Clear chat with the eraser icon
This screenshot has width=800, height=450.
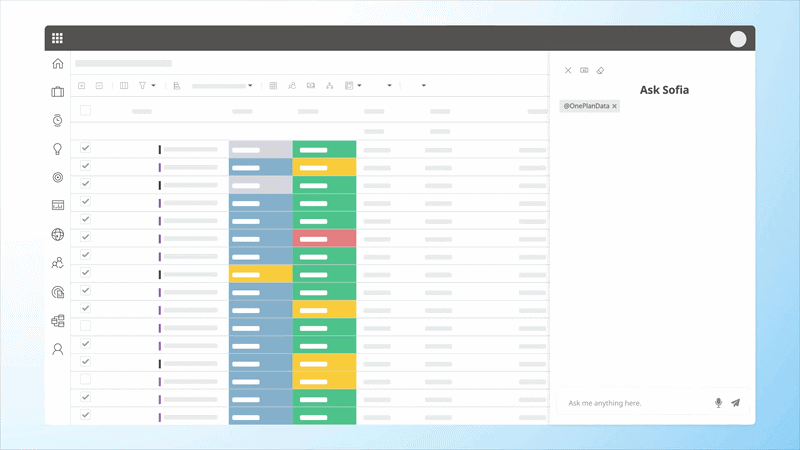coord(601,70)
